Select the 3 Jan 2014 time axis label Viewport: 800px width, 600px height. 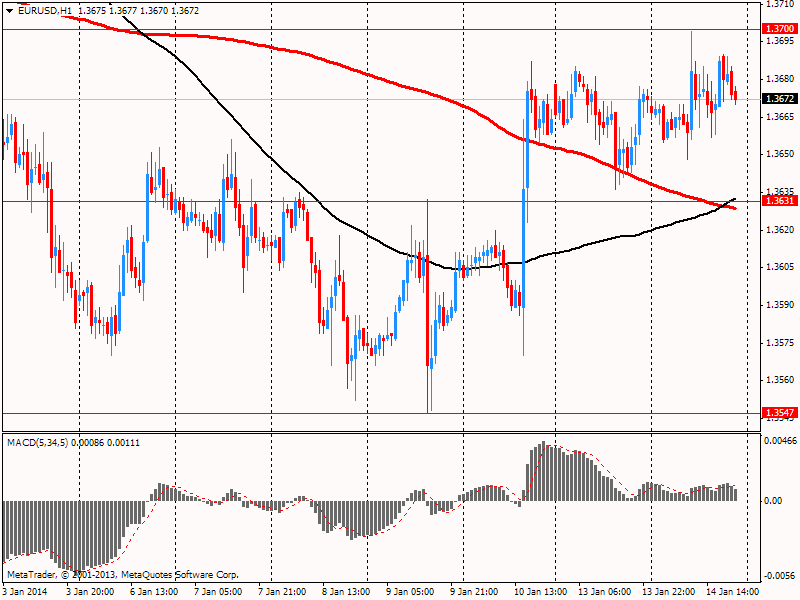(x=25, y=591)
